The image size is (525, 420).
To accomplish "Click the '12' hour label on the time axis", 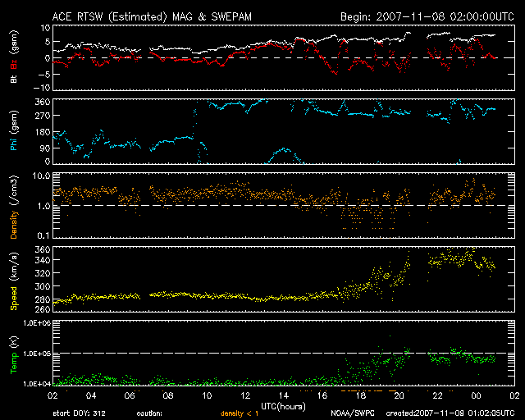I will tap(245, 395).
